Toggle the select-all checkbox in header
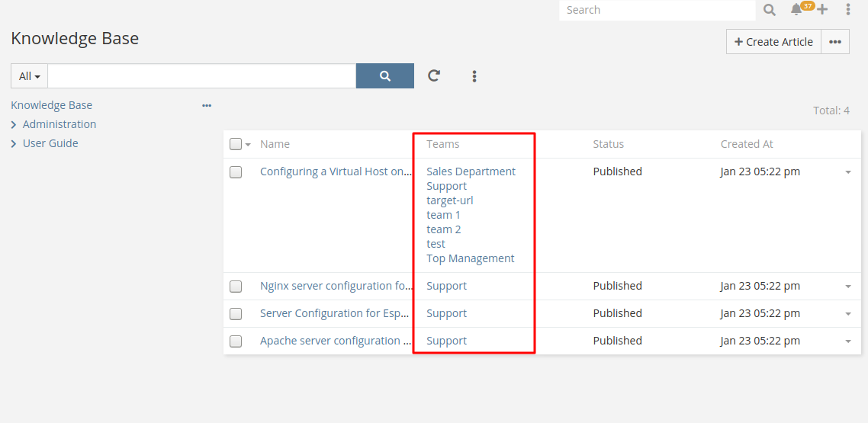The height and width of the screenshot is (423, 868). 236,144
